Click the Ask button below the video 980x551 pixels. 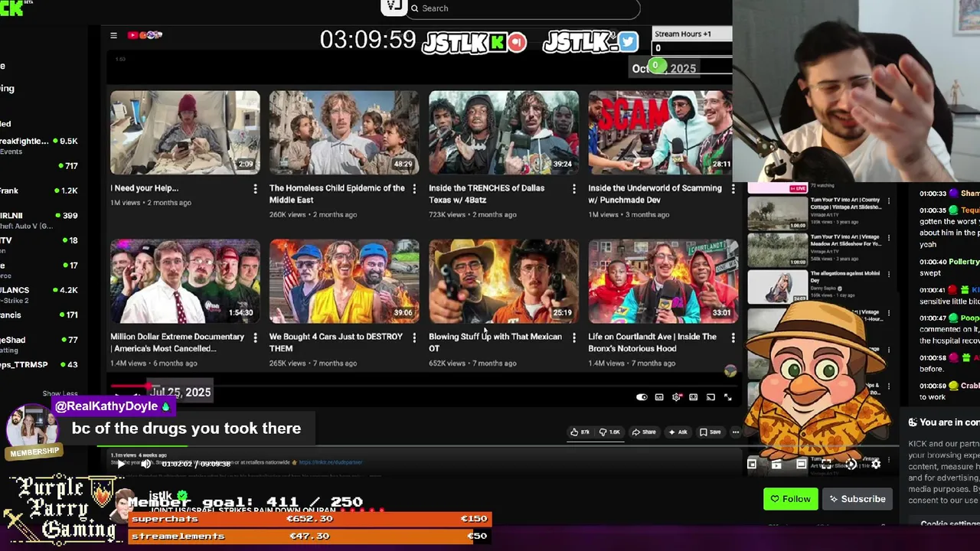pos(677,432)
